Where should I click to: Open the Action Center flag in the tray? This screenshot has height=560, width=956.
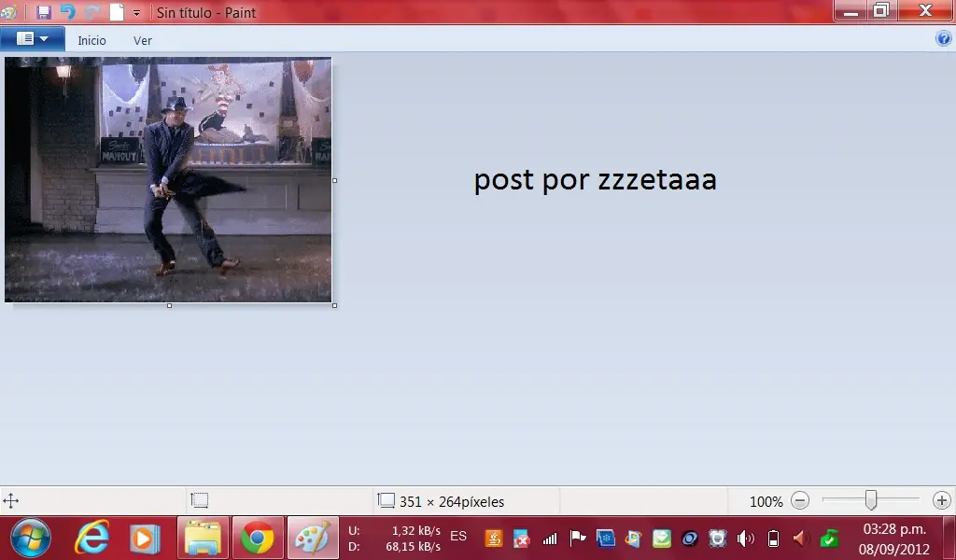[577, 539]
